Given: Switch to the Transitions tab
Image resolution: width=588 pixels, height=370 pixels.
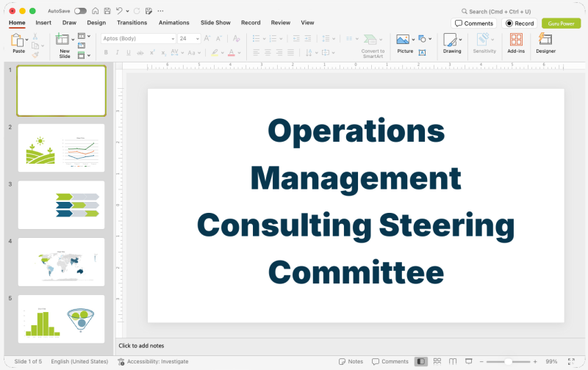Looking at the screenshot, I should coord(132,23).
